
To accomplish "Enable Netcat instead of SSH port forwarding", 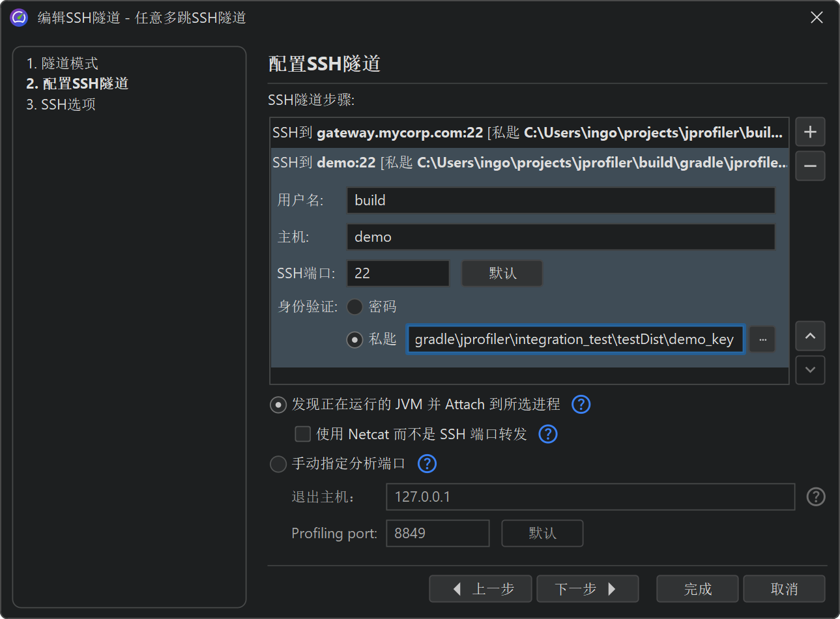I will pos(303,434).
